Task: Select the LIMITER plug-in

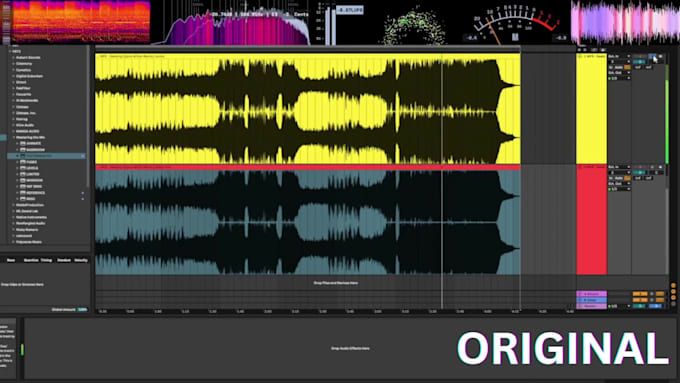Action: (33, 174)
